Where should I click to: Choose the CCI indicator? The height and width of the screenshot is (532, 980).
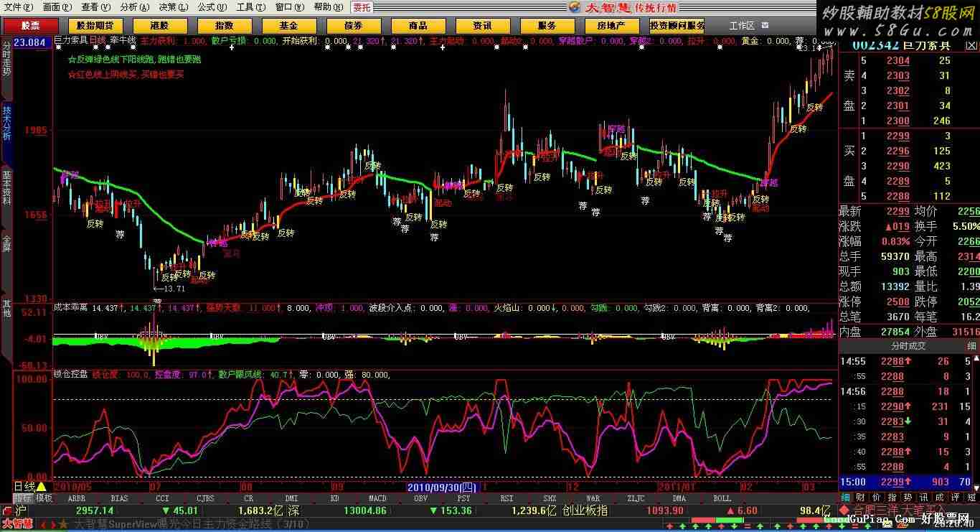pyautogui.click(x=163, y=498)
